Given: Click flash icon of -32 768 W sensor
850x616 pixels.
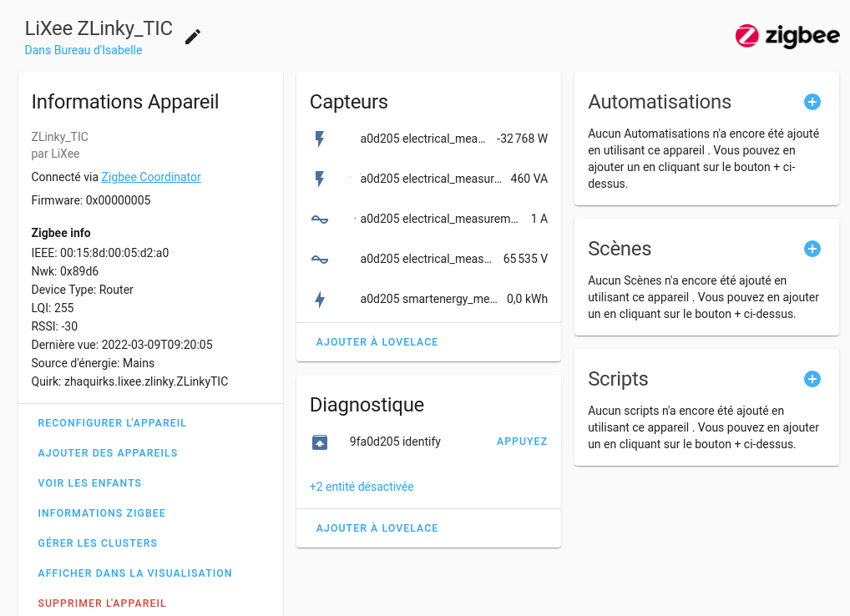Looking at the screenshot, I should tap(320, 139).
